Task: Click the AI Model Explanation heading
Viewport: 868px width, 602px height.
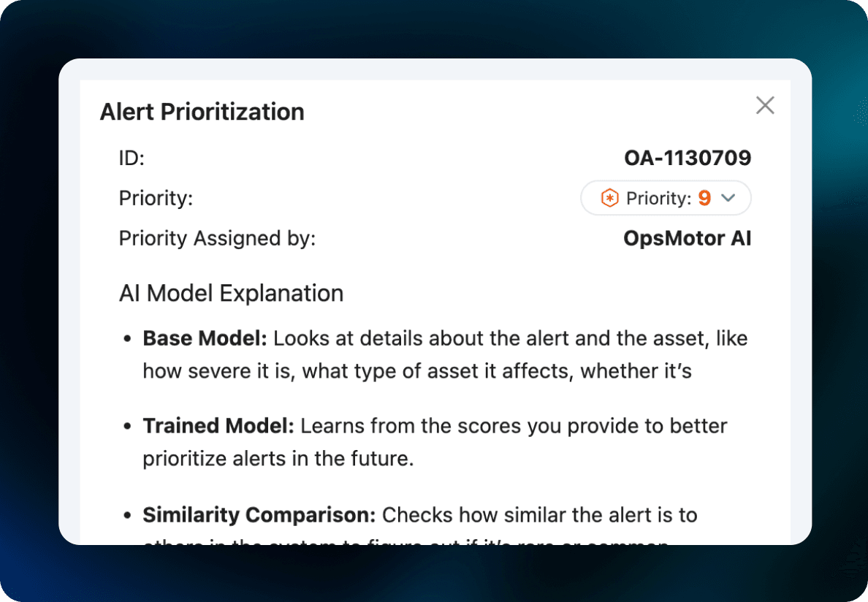Action: pos(232,293)
